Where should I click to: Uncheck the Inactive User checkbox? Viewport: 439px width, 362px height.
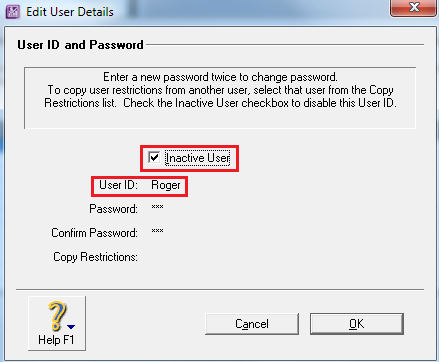(x=154, y=157)
